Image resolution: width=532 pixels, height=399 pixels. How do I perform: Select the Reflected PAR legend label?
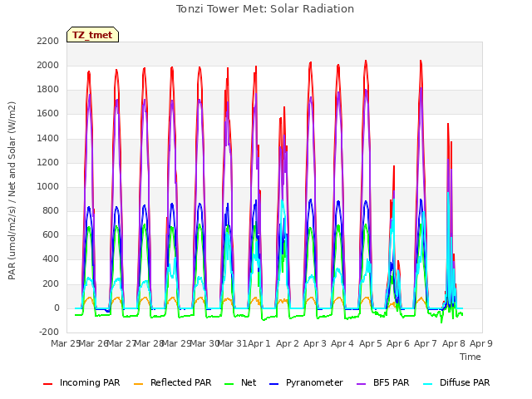click(181, 382)
